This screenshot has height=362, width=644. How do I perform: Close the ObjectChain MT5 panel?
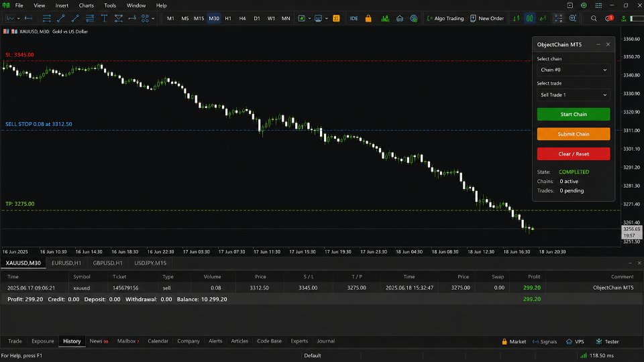pyautogui.click(x=608, y=44)
